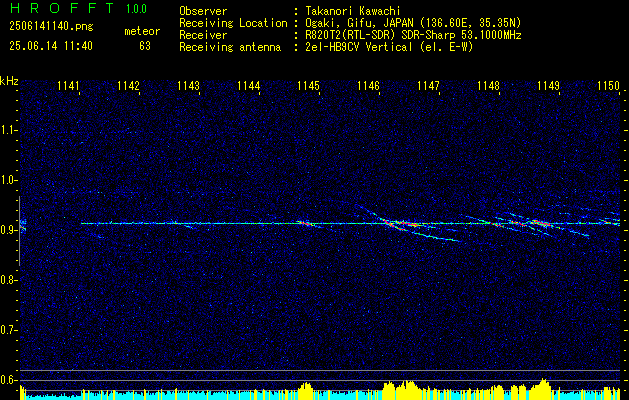This screenshot has width=629, height=400.
Task: Click time marker 1143
Action: click(x=188, y=86)
